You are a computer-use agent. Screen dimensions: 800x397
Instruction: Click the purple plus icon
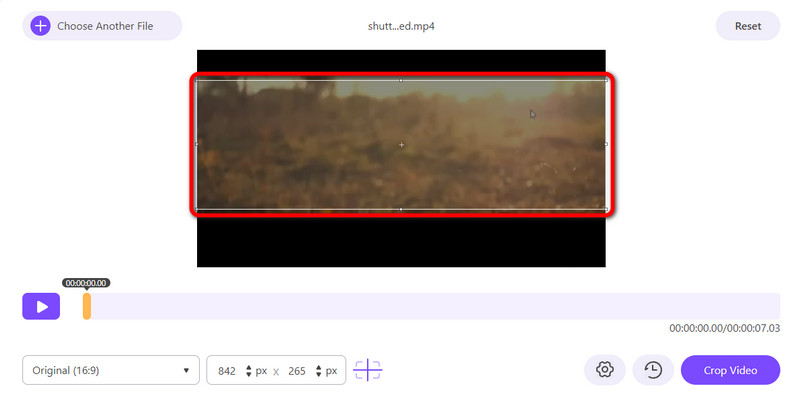point(40,26)
